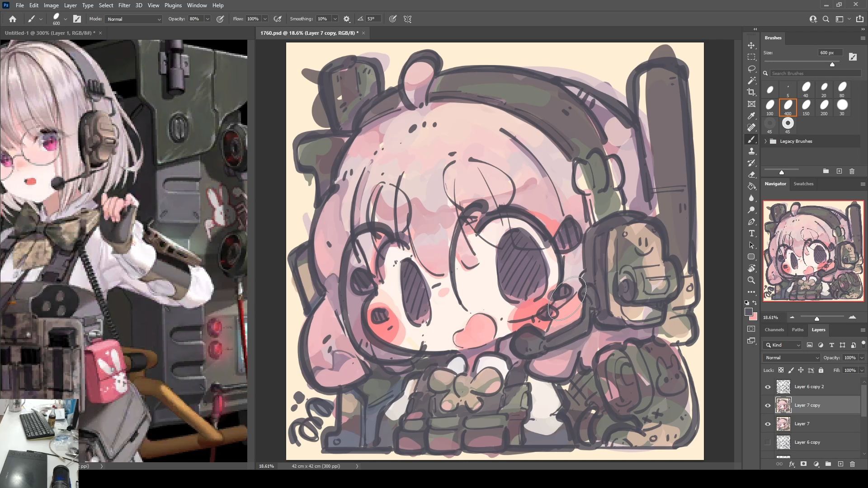Viewport: 868px width, 488px height.
Task: Select the Zoom tool in toolbar
Action: [751, 281]
